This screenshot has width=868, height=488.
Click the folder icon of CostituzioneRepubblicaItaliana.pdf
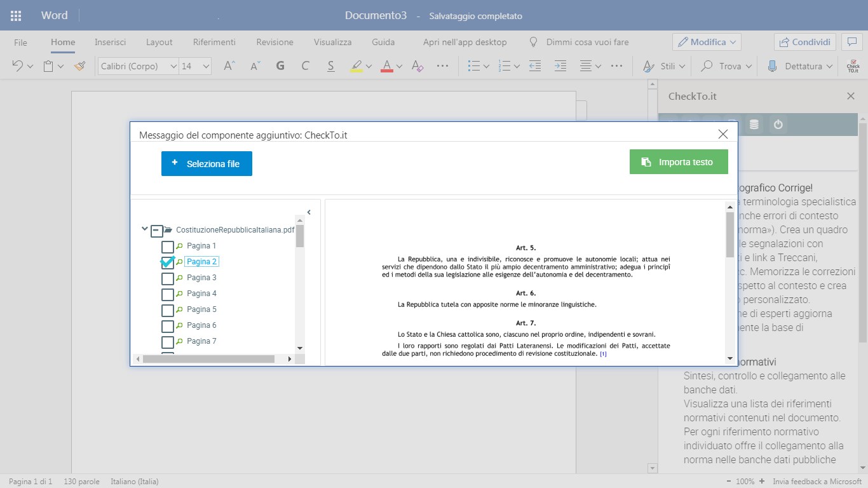point(168,230)
